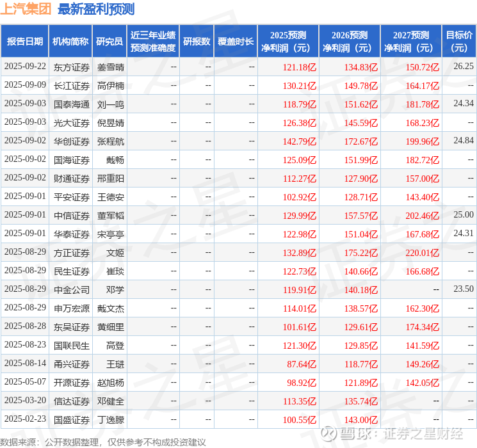
Task: Select 华泰证券 institution cell
Action: point(72,234)
